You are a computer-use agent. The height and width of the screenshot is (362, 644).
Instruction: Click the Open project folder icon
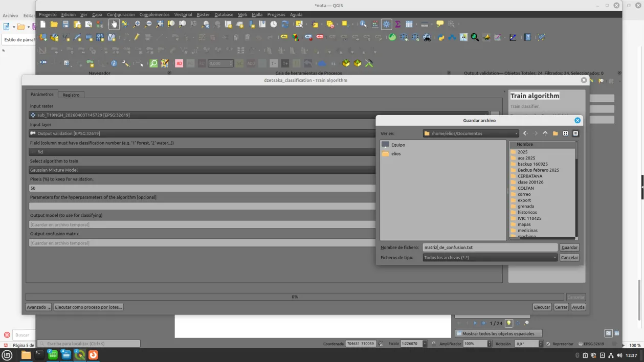(54, 24)
